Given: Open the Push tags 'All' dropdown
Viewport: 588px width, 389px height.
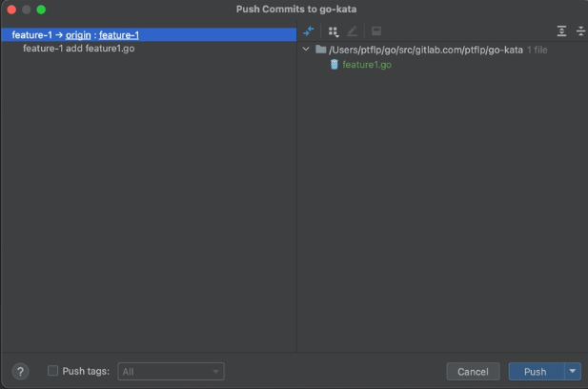Looking at the screenshot, I should [171, 371].
